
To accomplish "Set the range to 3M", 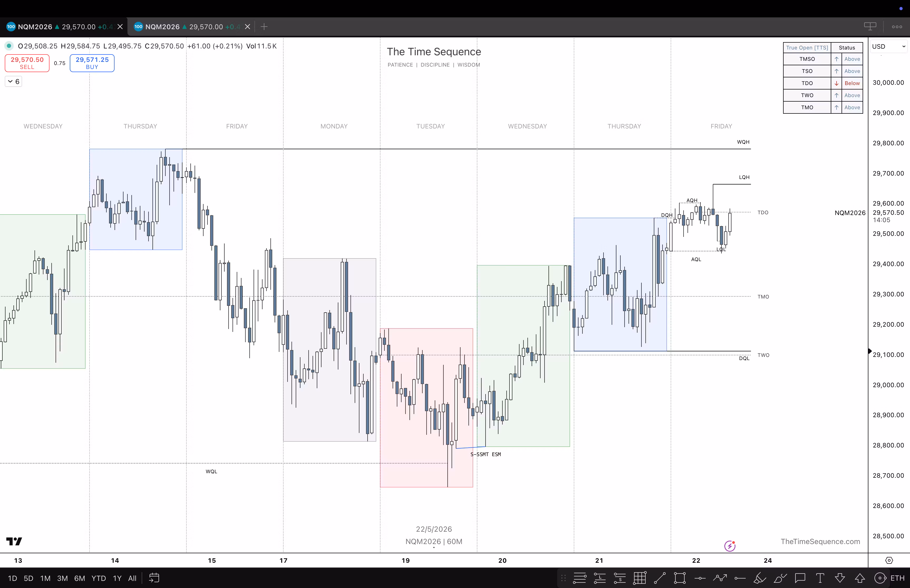I will (62, 578).
